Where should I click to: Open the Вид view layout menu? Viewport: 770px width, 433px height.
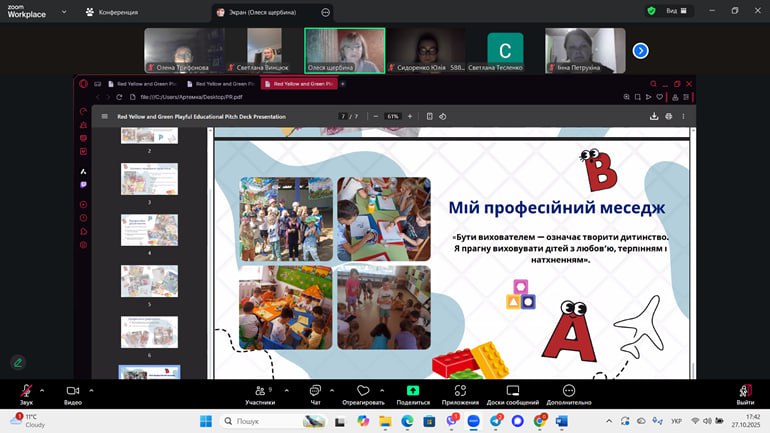click(x=677, y=11)
